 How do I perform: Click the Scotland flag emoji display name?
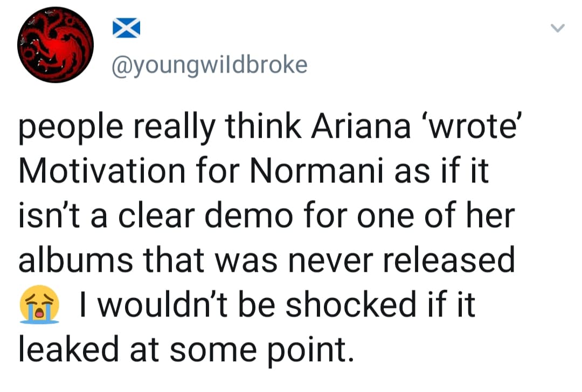point(126,28)
